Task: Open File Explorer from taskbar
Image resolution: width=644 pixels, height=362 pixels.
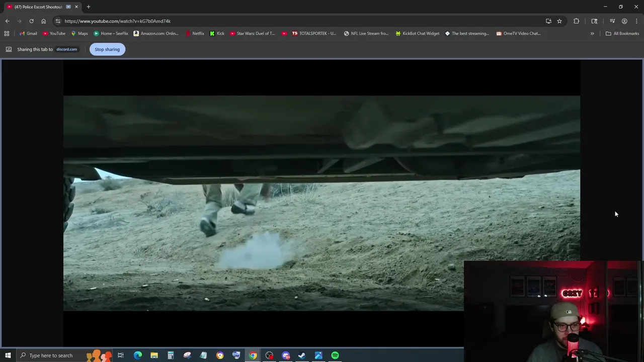Action: click(x=154, y=355)
